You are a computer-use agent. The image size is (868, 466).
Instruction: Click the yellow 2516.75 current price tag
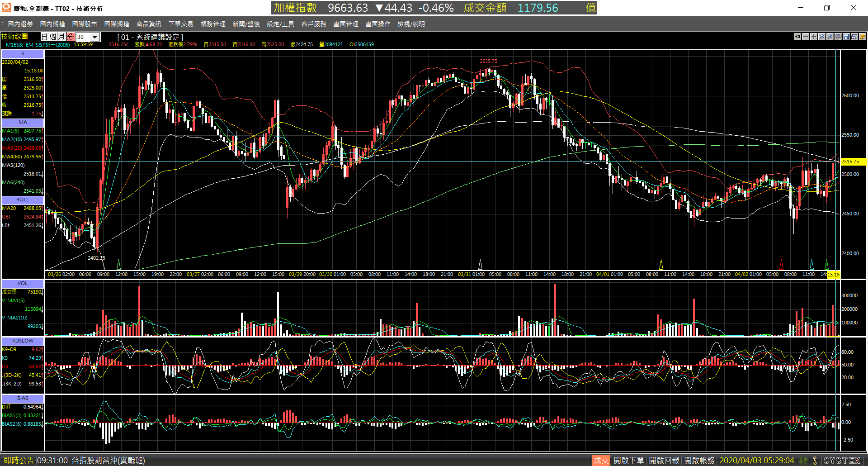(x=853, y=162)
